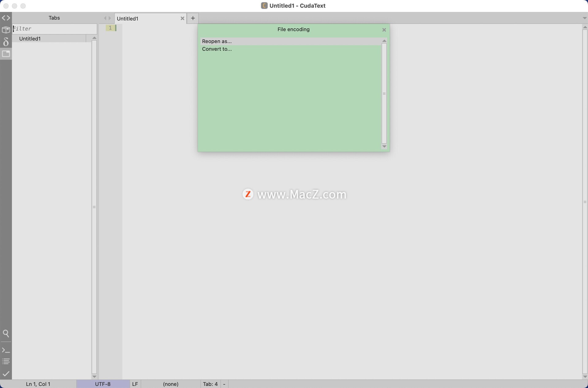Open the Search magnifier icon in sidebar

tap(6, 333)
